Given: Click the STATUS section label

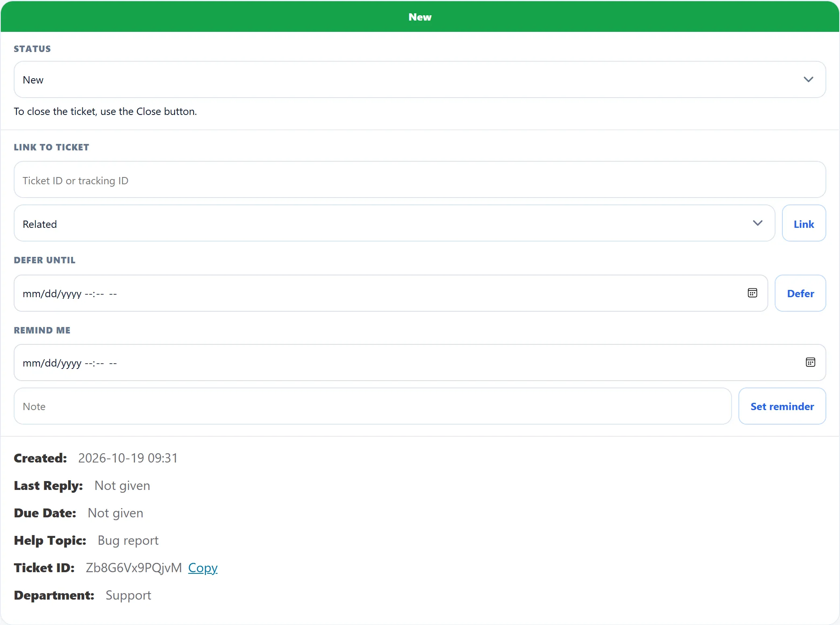Looking at the screenshot, I should click(32, 49).
